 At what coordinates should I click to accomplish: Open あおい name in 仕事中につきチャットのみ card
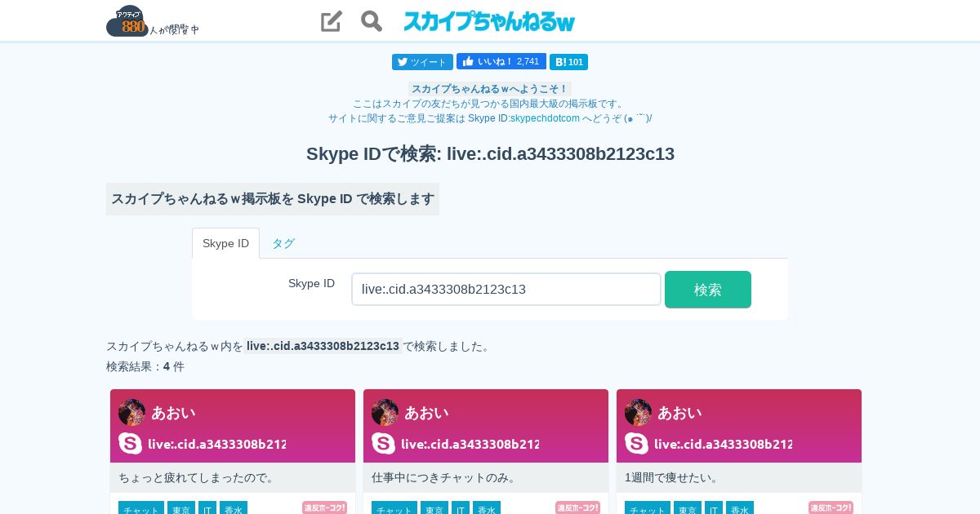pyautogui.click(x=426, y=413)
